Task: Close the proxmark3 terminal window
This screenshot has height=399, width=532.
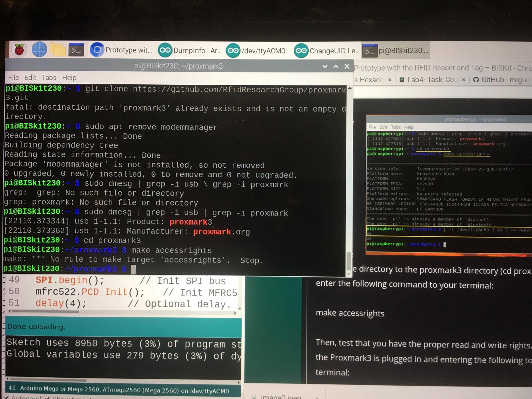Action: 347,66
